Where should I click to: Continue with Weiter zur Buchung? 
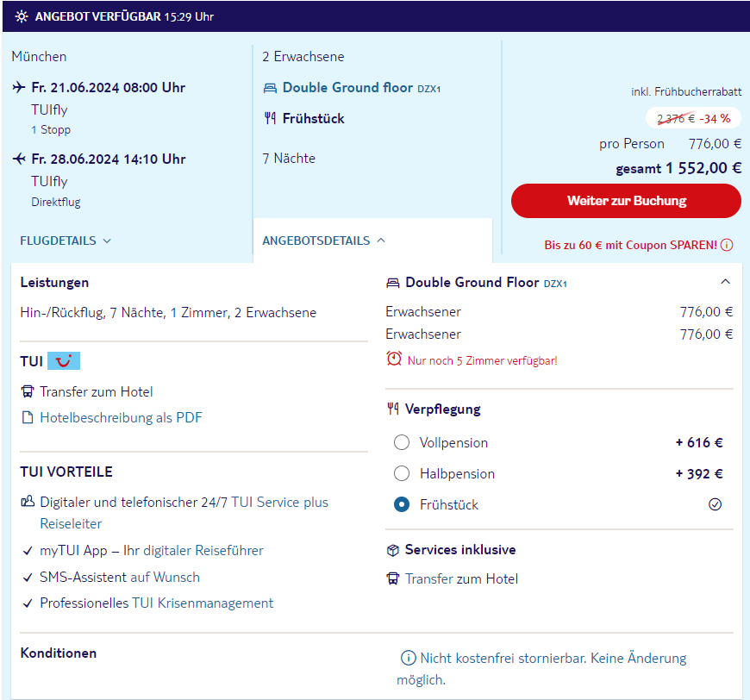(626, 201)
